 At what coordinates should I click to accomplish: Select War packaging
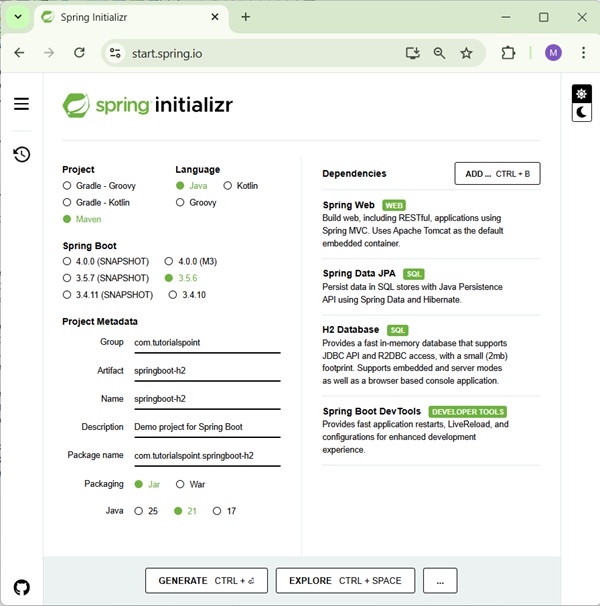pos(180,484)
